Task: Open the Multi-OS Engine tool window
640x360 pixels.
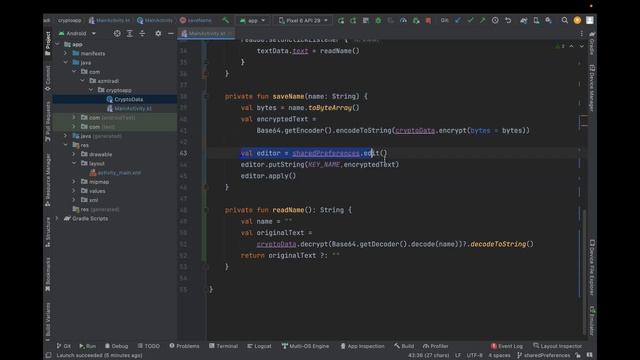Action: click(305, 346)
